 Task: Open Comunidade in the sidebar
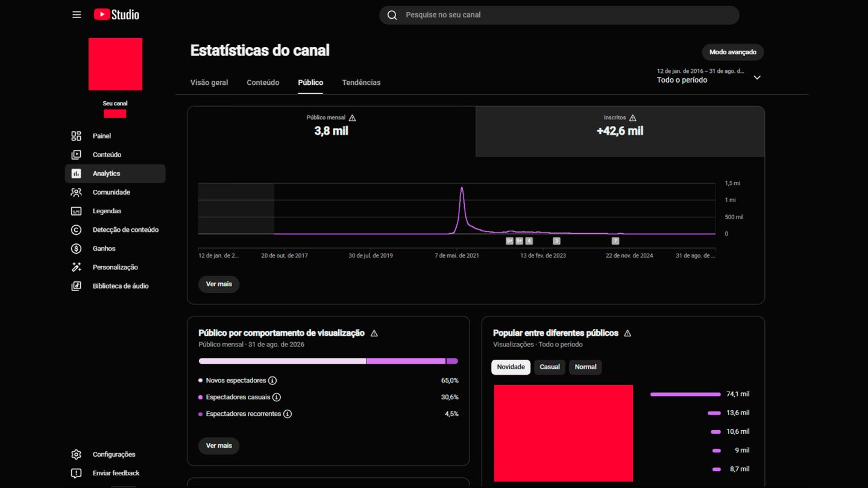tap(115, 192)
